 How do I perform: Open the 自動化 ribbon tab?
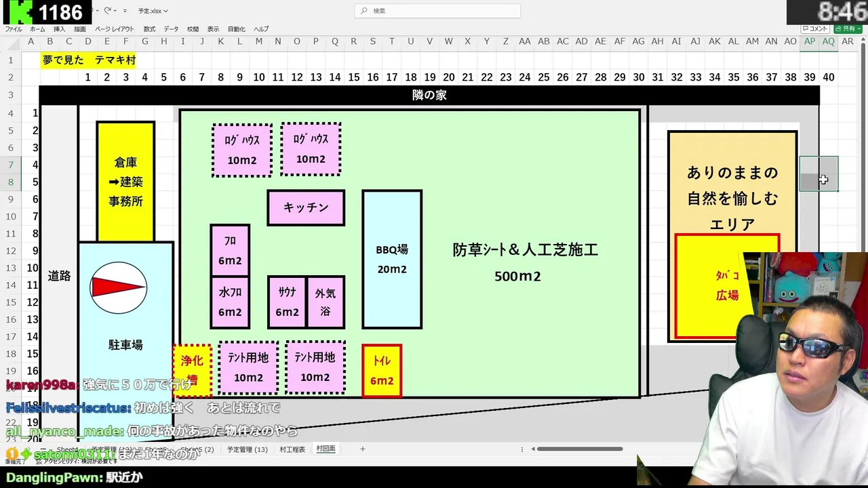[237, 29]
